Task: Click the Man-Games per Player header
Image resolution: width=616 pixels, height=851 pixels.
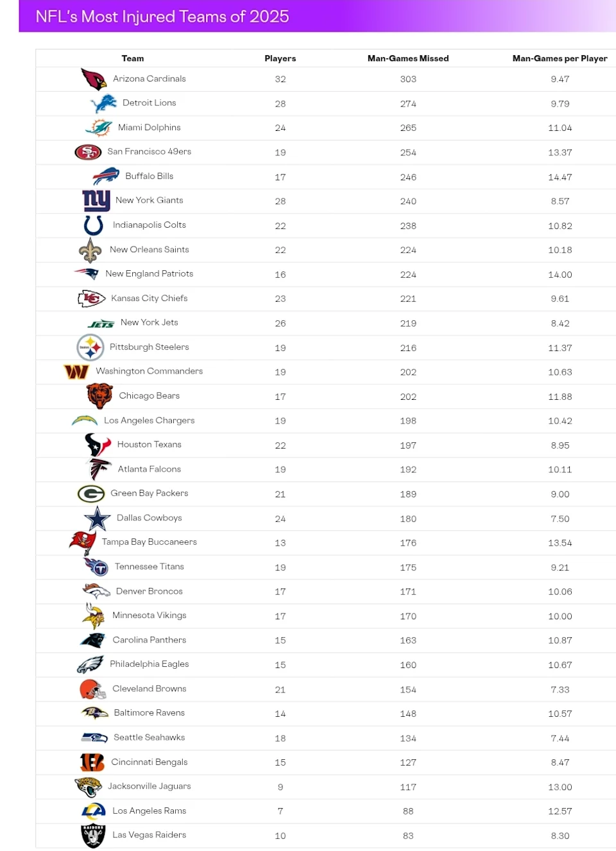Action: point(560,58)
